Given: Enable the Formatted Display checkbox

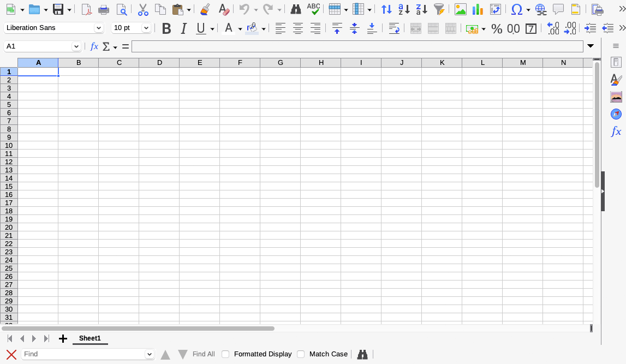Looking at the screenshot, I should pos(225,354).
